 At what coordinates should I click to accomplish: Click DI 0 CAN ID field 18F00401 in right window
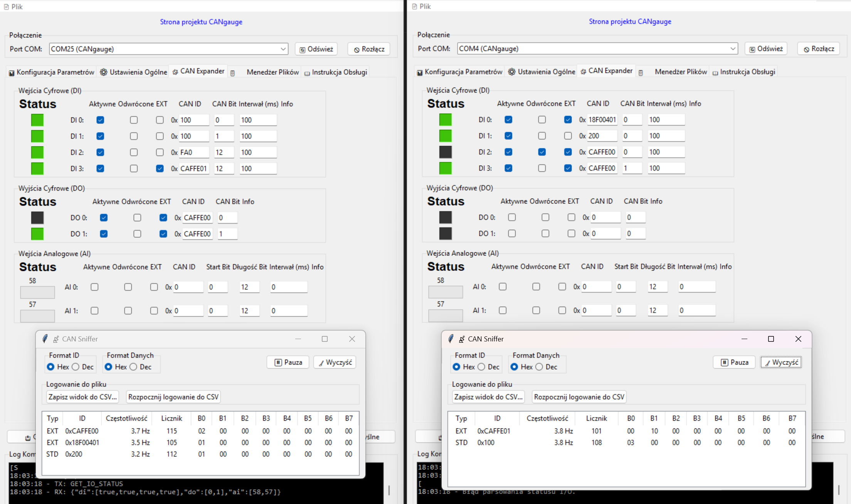coord(602,119)
